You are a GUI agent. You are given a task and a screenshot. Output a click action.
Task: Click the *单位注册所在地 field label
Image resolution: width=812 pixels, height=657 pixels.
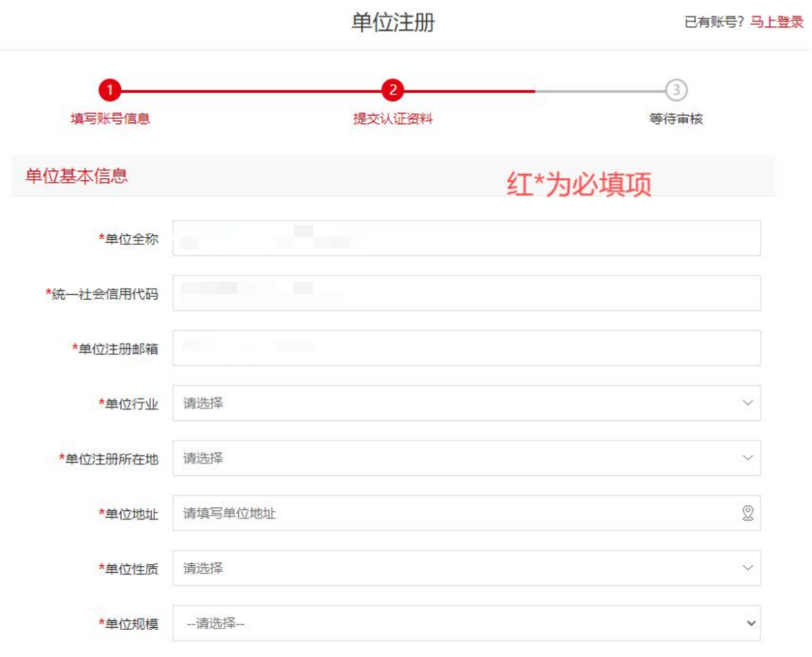coord(109,459)
